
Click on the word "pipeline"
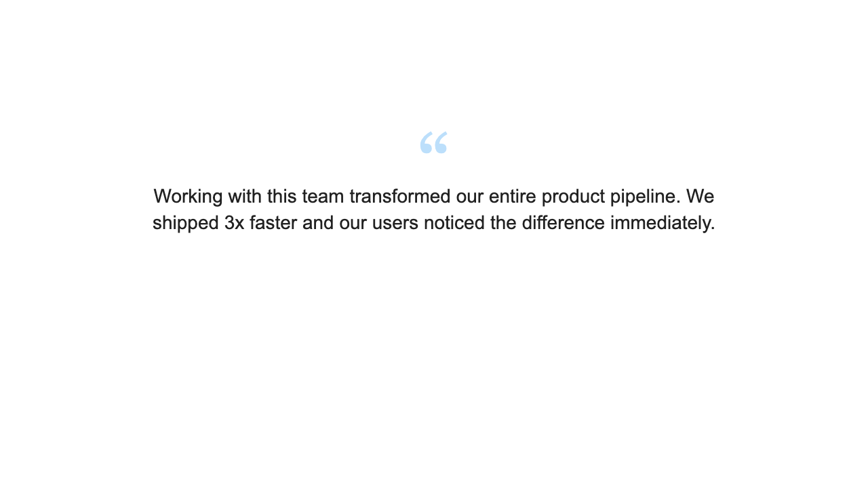[645, 197]
